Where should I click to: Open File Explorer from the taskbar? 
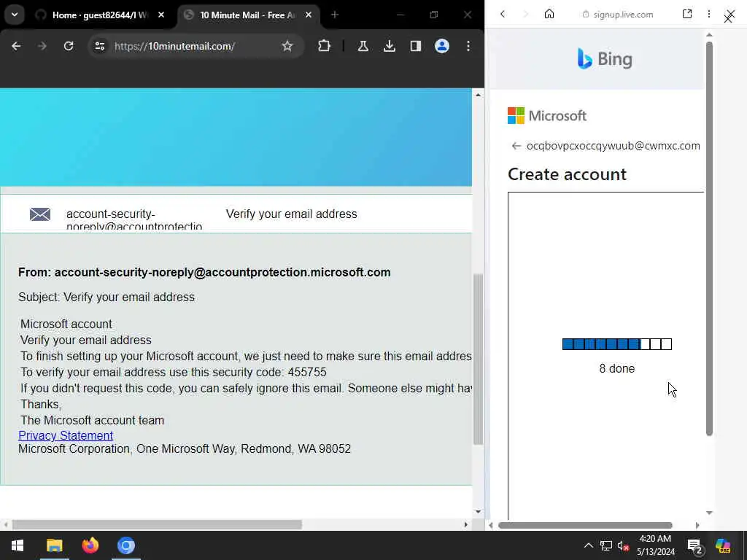(x=54, y=545)
